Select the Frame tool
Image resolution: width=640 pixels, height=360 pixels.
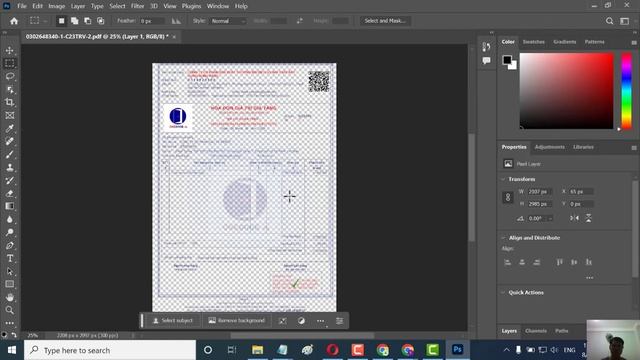point(10,116)
